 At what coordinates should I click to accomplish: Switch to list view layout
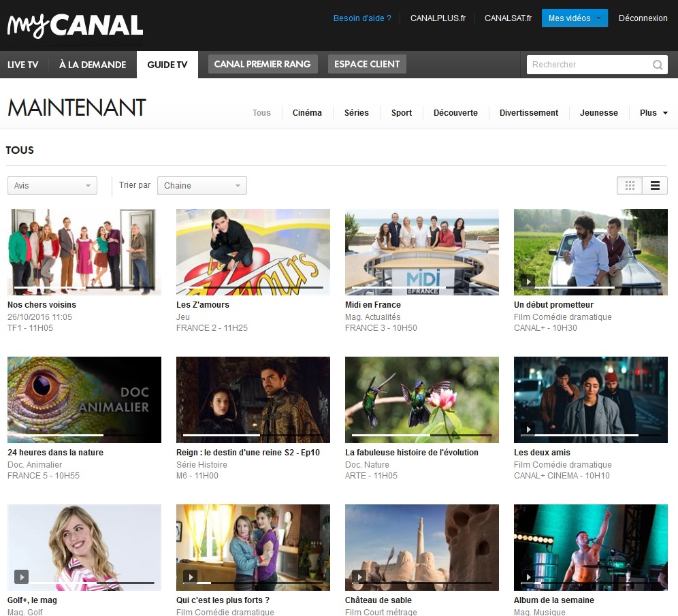tap(655, 185)
